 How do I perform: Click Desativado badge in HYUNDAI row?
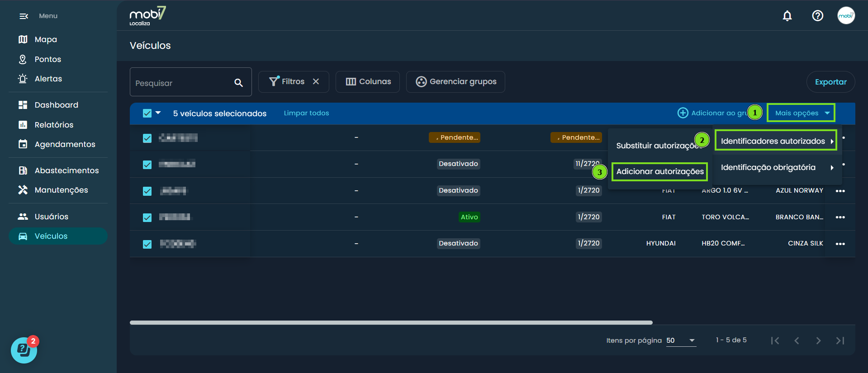(458, 243)
